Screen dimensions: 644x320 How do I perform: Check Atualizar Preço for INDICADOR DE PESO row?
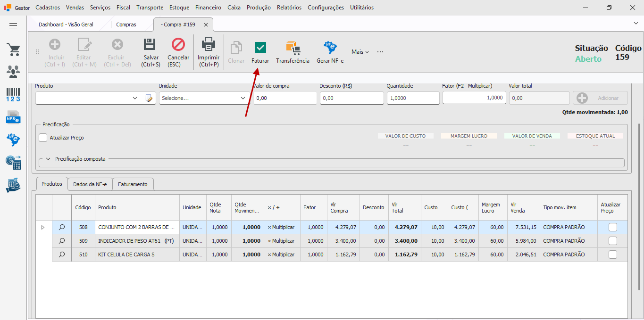[613, 241]
